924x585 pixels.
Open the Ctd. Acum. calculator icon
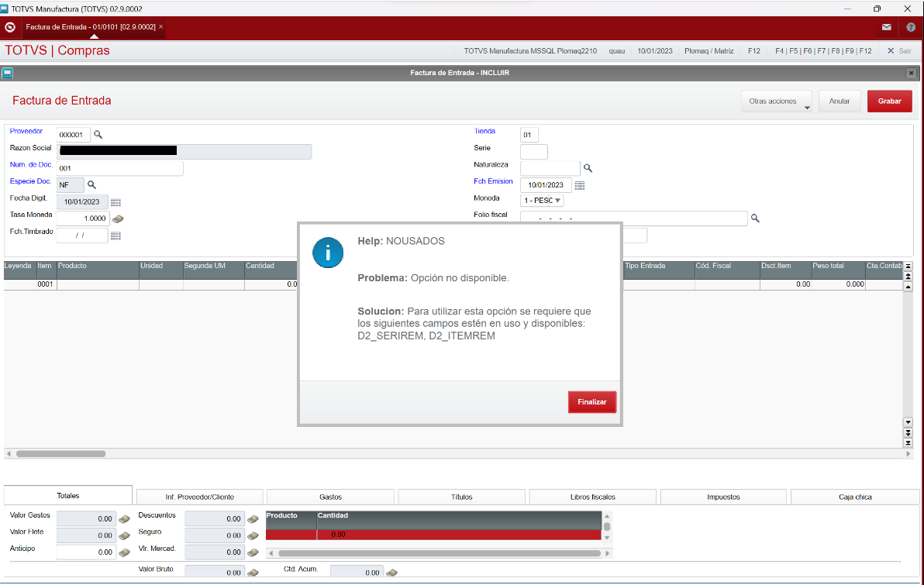pos(392,572)
